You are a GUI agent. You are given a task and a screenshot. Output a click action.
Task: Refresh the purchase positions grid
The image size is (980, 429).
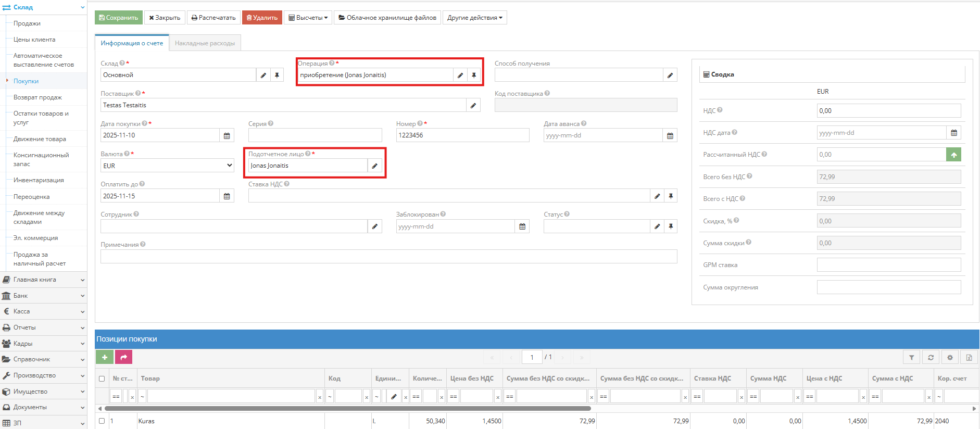click(931, 357)
